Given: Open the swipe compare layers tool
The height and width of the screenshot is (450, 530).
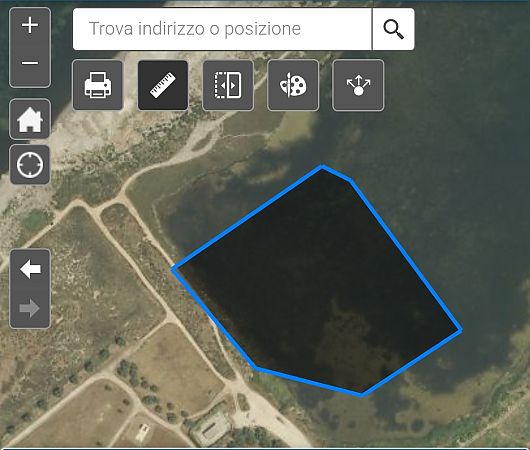Looking at the screenshot, I should [x=228, y=85].
